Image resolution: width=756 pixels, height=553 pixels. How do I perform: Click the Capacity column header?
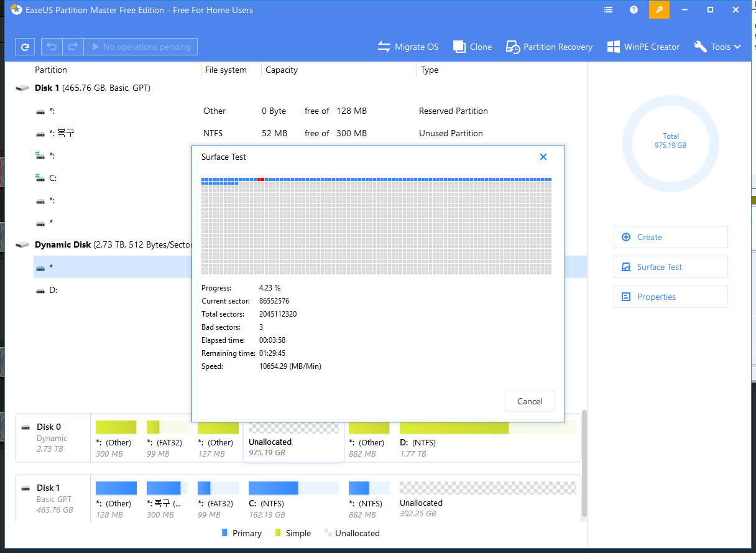(x=282, y=70)
